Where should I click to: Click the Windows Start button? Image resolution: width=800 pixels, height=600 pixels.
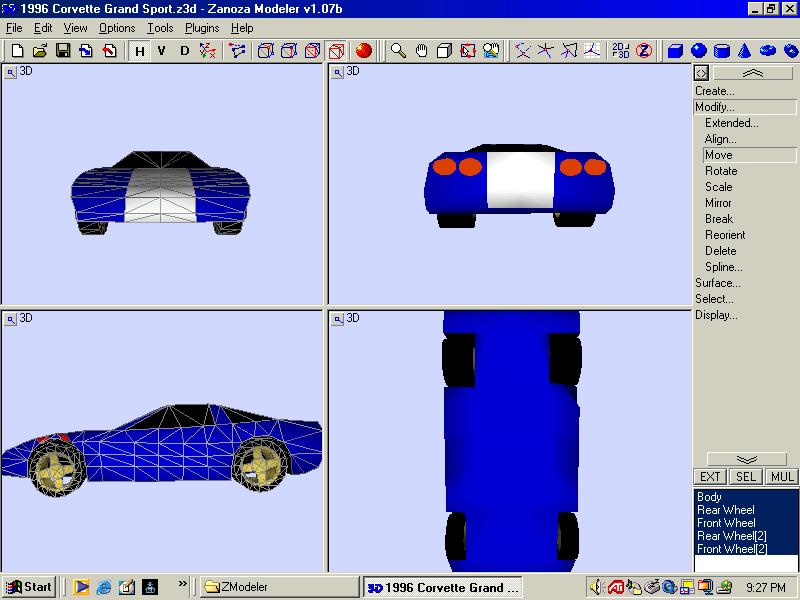coord(30,587)
